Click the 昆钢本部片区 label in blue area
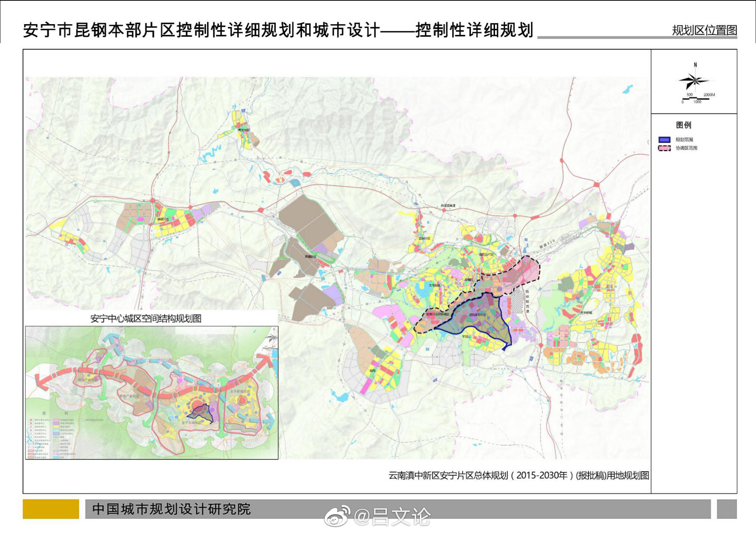 pos(478,315)
